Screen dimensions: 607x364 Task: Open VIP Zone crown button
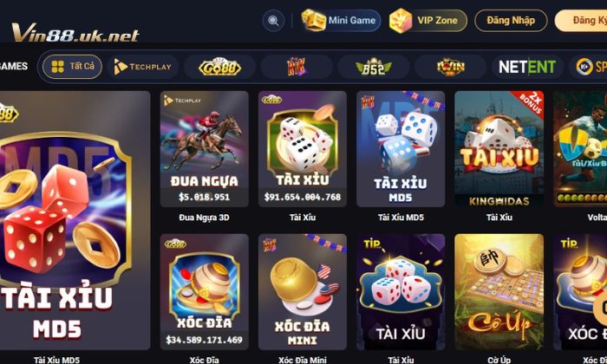[428, 21]
